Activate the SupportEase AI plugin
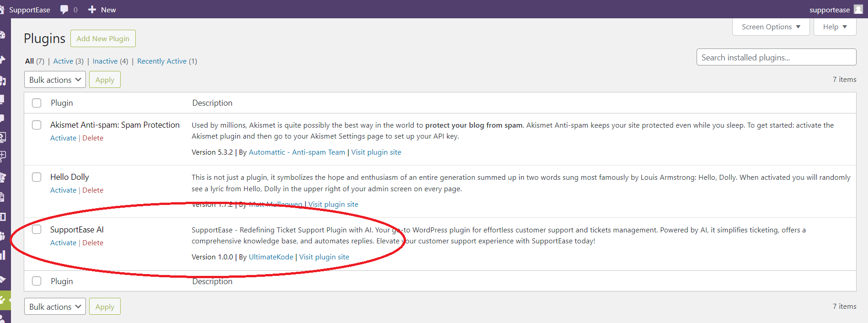This screenshot has width=868, height=323. pyautogui.click(x=63, y=243)
